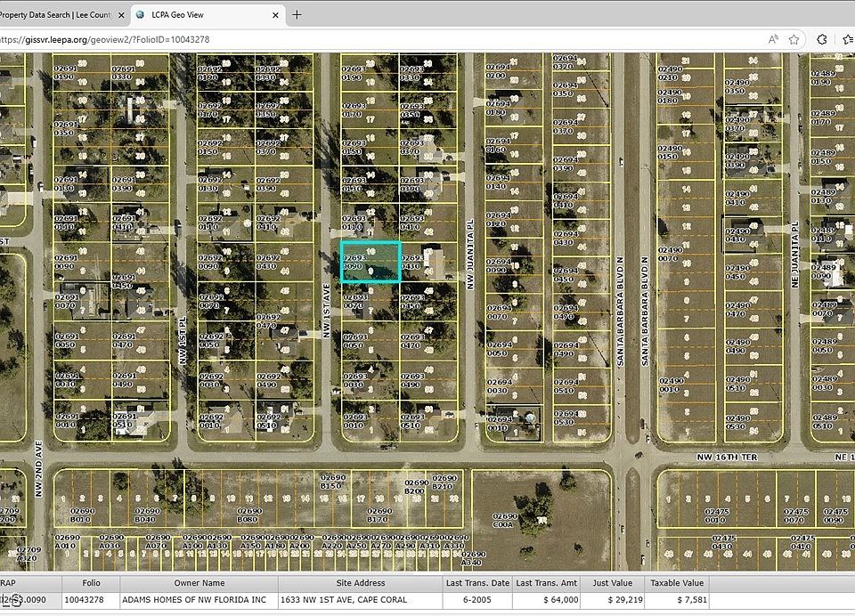
Task: Click the Owner Name column header
Action: tap(199, 583)
